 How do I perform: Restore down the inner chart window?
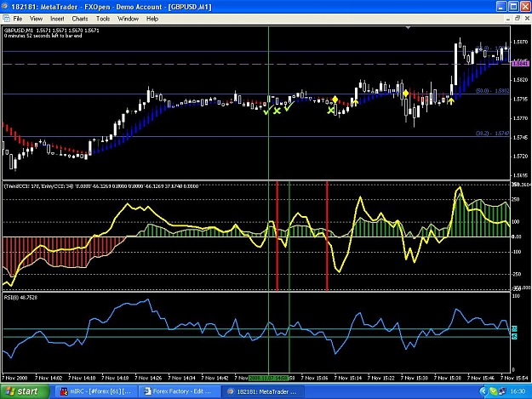point(518,19)
